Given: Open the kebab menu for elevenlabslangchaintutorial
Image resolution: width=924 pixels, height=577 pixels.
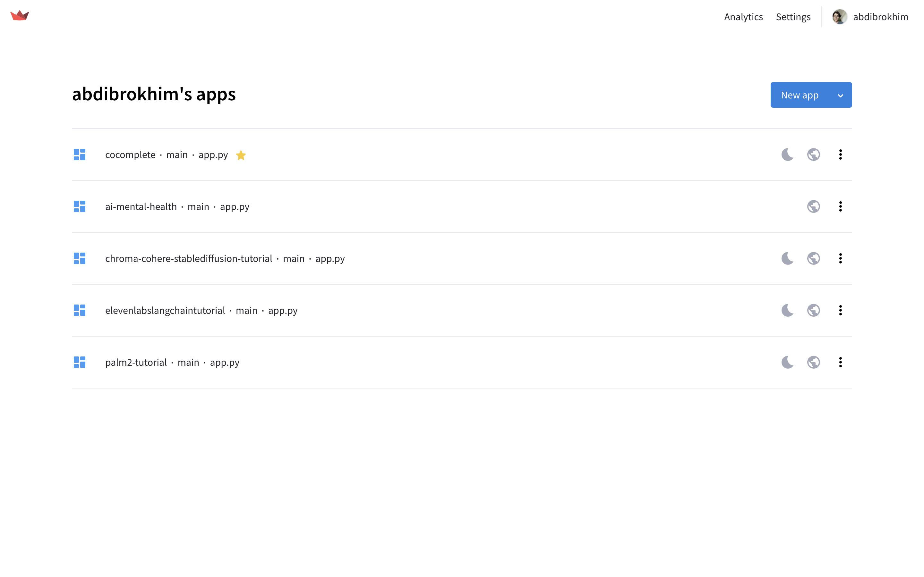Looking at the screenshot, I should tap(840, 310).
